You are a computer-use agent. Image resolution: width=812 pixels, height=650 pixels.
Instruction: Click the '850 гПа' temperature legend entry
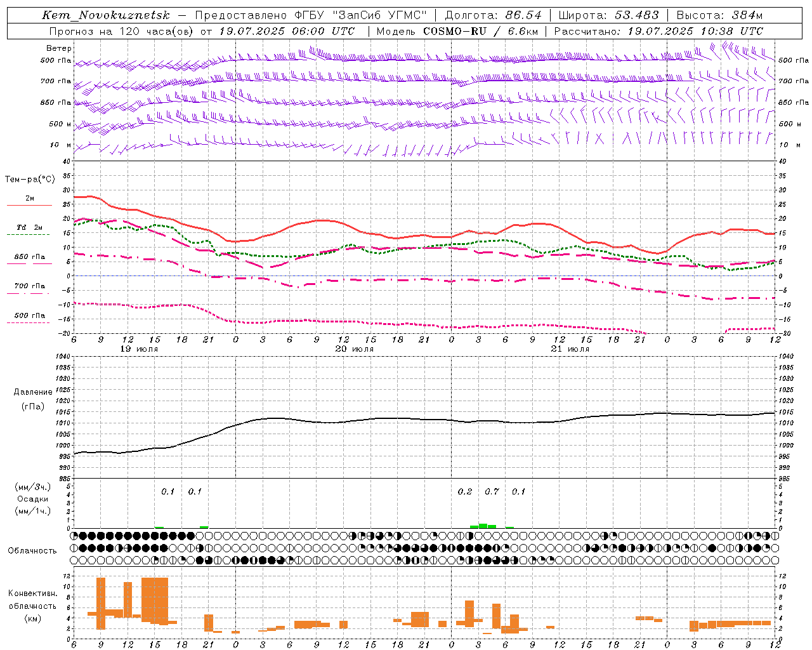(29, 257)
